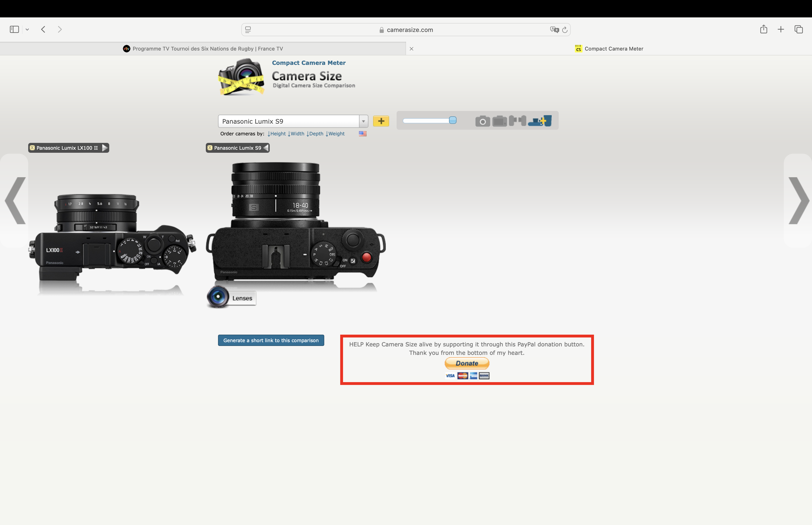Order cameras by Height
The height and width of the screenshot is (525, 812).
pyautogui.click(x=276, y=134)
